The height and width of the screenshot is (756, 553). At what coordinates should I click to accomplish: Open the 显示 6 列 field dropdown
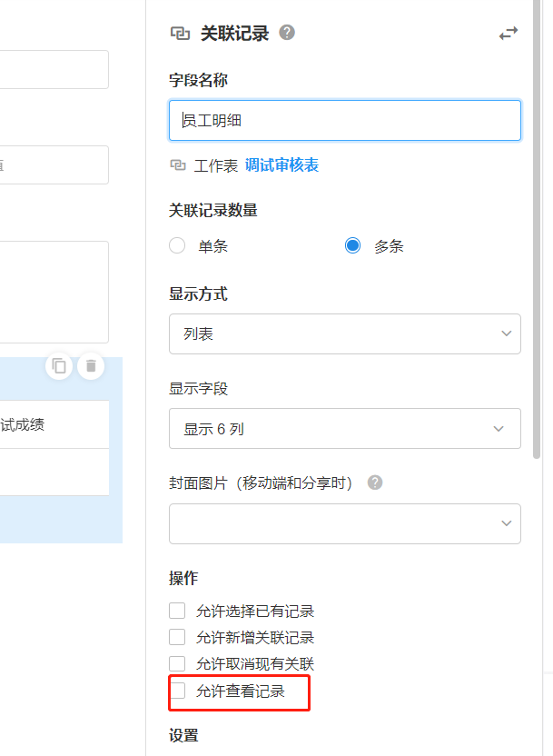[x=344, y=429]
